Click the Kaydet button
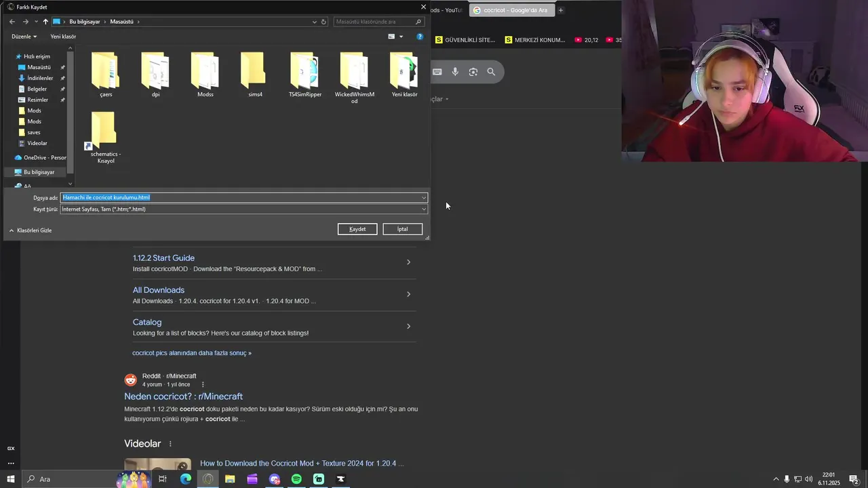The image size is (868, 488). click(357, 229)
